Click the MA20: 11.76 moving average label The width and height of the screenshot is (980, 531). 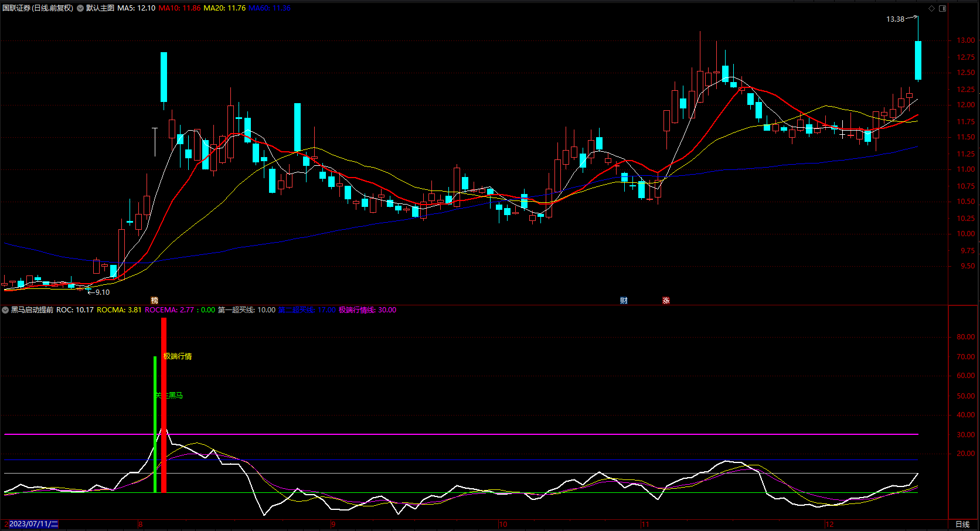(x=224, y=8)
